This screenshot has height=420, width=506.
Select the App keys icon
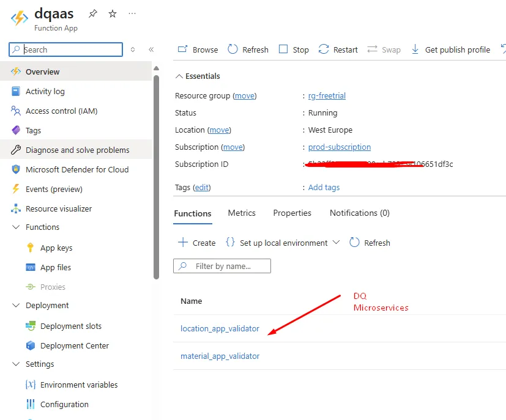29,248
